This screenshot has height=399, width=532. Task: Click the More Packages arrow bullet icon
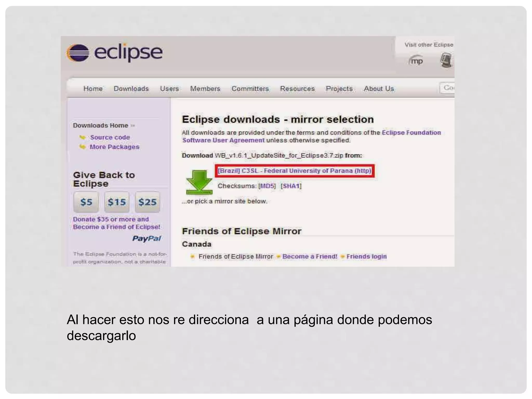[82, 147]
